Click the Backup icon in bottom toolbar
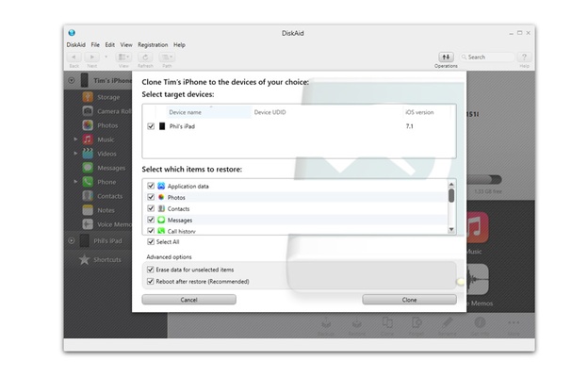The image size is (588, 377). click(x=325, y=322)
